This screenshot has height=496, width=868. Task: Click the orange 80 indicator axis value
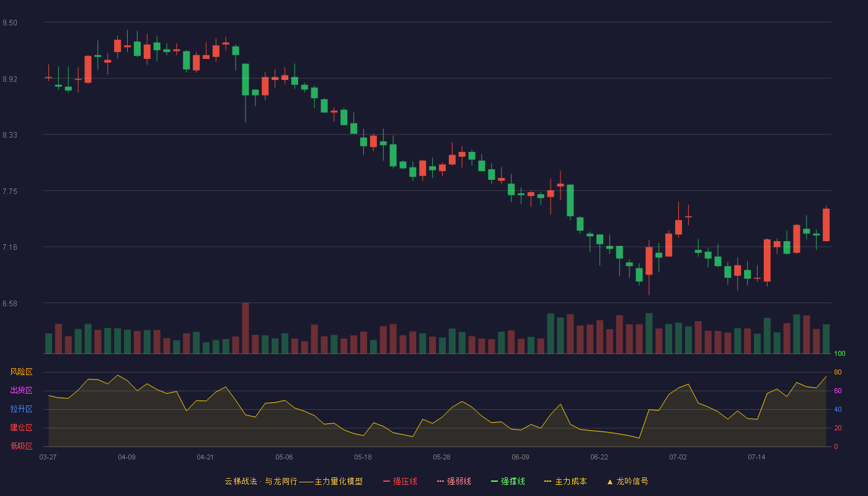838,373
